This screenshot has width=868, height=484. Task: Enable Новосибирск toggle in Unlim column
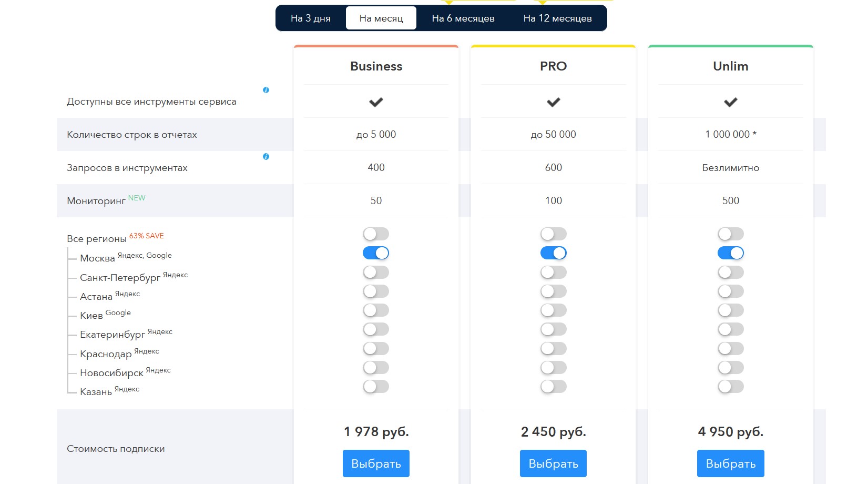(x=730, y=368)
